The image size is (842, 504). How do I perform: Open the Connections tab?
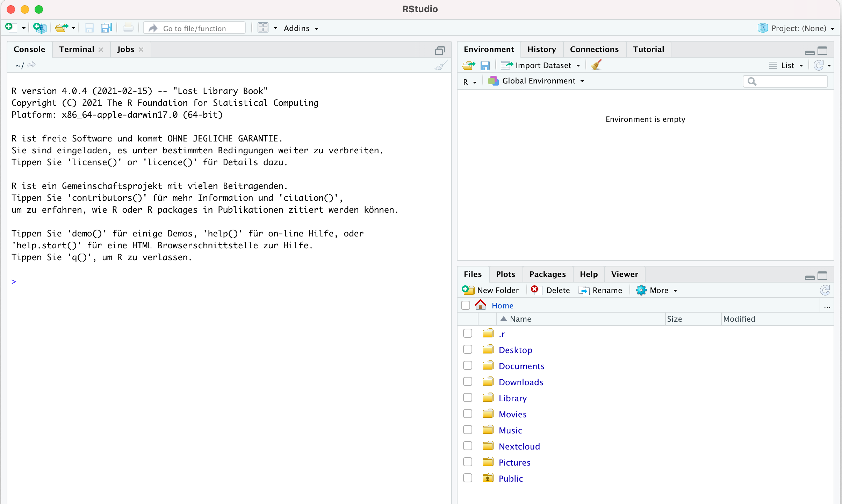coord(594,49)
